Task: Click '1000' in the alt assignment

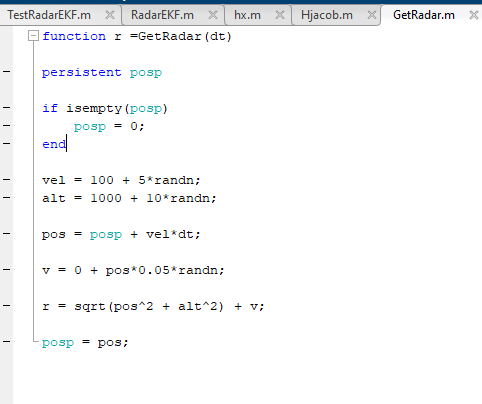Action: click(x=106, y=198)
